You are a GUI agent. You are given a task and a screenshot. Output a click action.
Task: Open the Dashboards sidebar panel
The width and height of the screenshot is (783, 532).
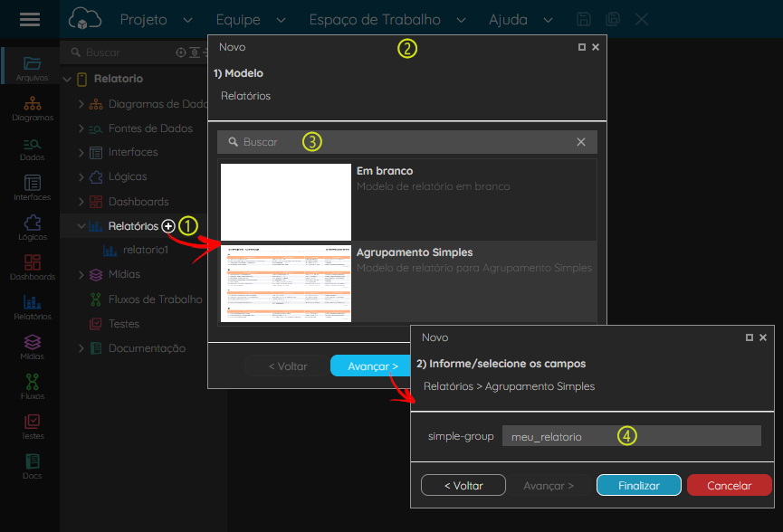(x=33, y=268)
